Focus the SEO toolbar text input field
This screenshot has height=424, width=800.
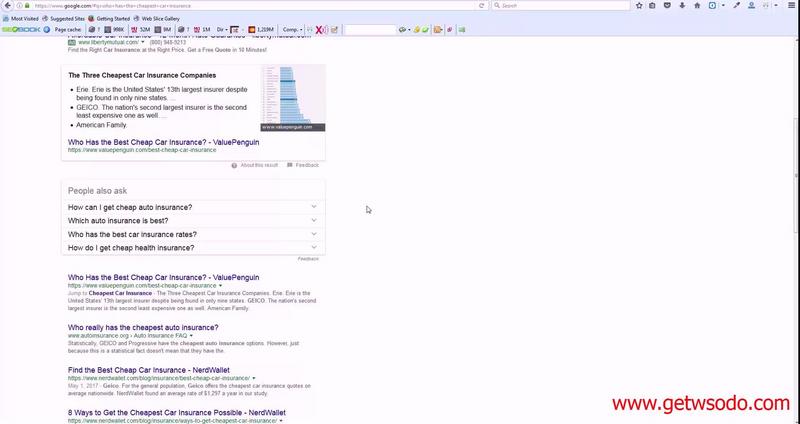pos(370,30)
